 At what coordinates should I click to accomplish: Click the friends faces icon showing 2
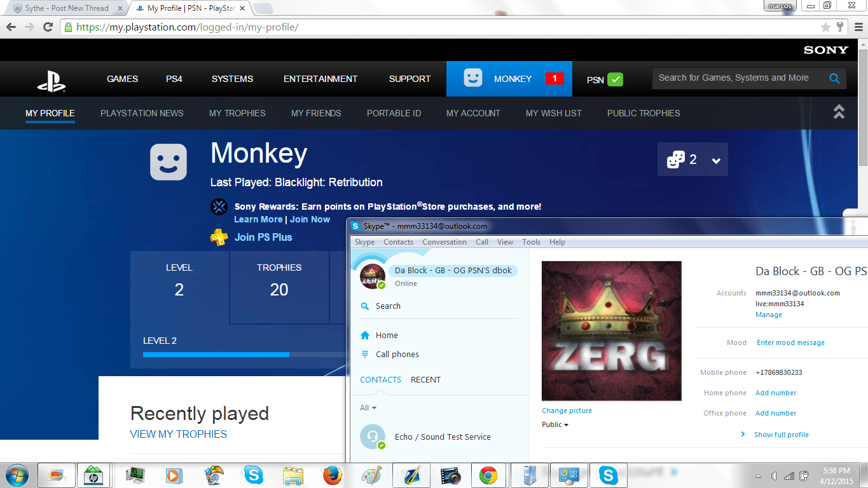(675, 159)
